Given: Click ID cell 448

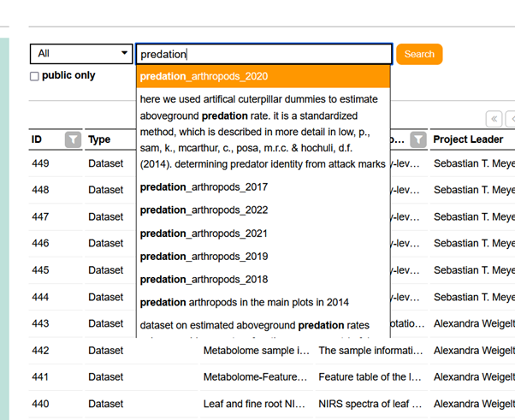Looking at the screenshot, I should (x=40, y=190).
